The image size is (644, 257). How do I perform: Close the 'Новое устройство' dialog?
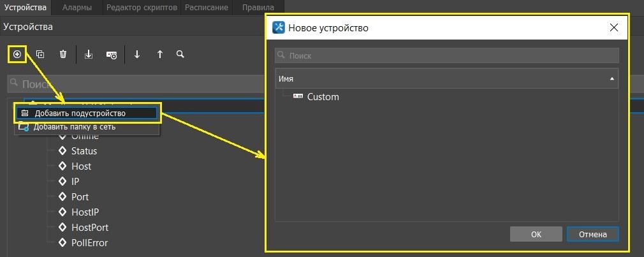tap(614, 28)
